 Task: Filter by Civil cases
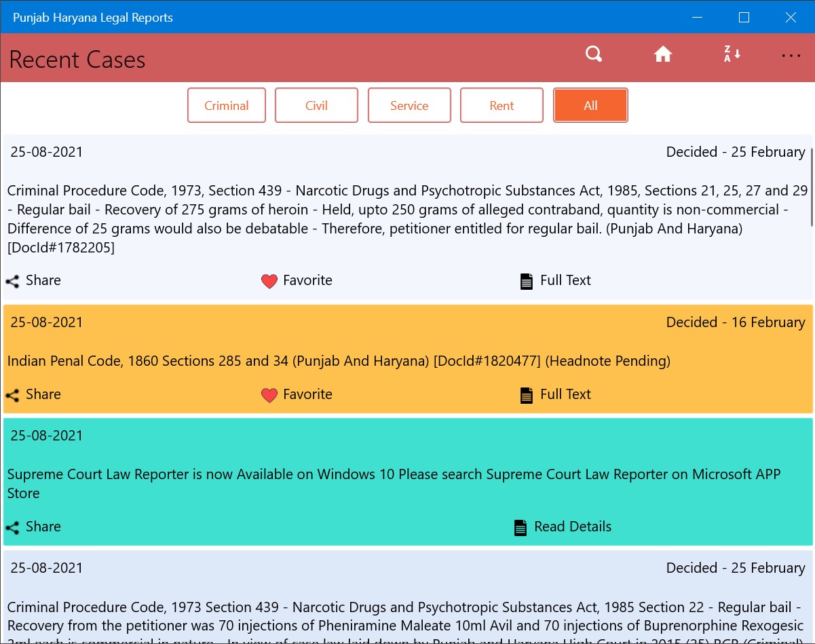pos(316,105)
